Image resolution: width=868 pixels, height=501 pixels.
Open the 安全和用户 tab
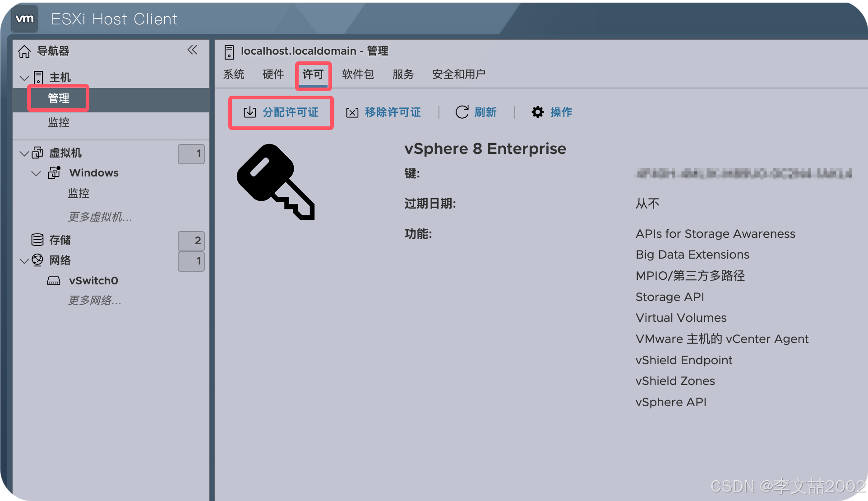point(458,74)
